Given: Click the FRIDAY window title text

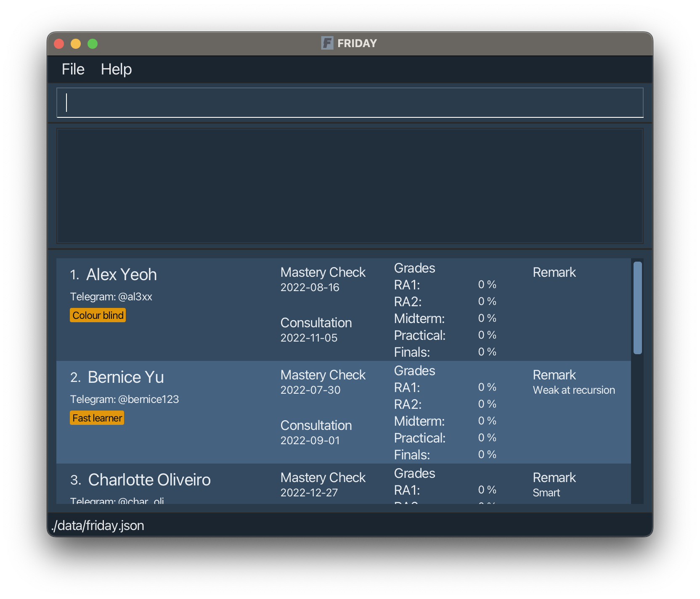Looking at the screenshot, I should 357,43.
